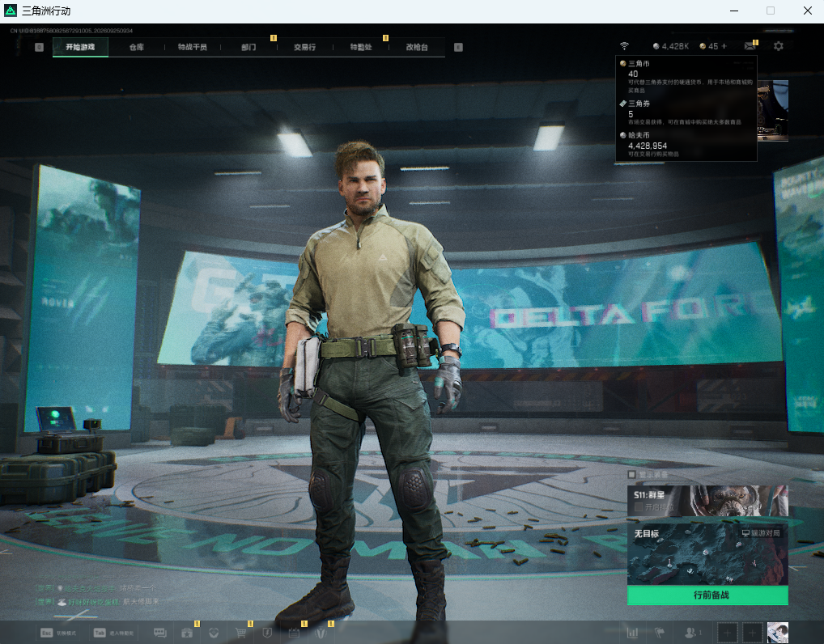This screenshot has width=824, height=644.
Task: Open the mail envelope icon
Action: [750, 46]
